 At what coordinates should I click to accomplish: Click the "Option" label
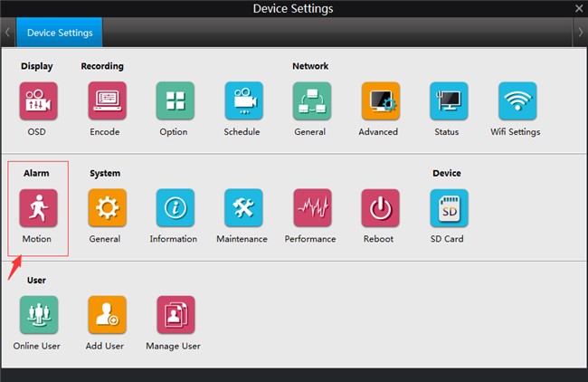click(174, 132)
